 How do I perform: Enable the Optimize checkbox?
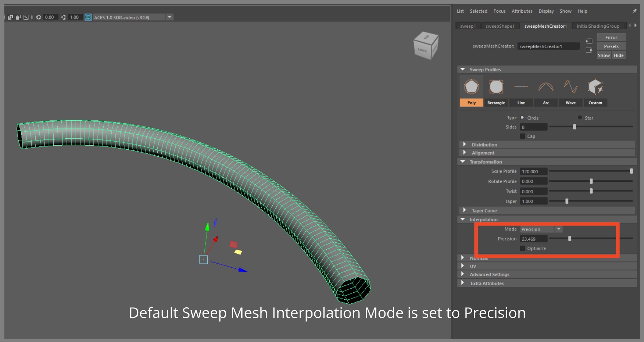(x=522, y=249)
